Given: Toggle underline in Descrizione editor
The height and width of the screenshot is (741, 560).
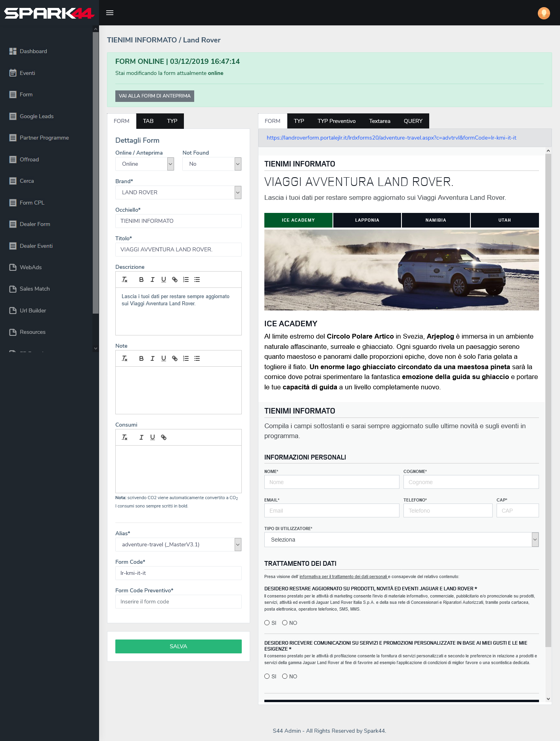Looking at the screenshot, I should tap(163, 280).
